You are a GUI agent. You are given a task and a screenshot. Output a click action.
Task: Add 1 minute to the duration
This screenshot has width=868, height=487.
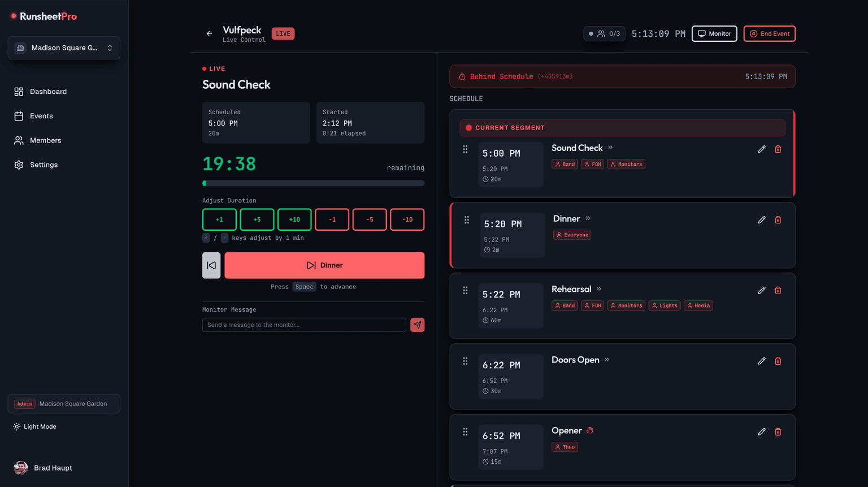(219, 219)
